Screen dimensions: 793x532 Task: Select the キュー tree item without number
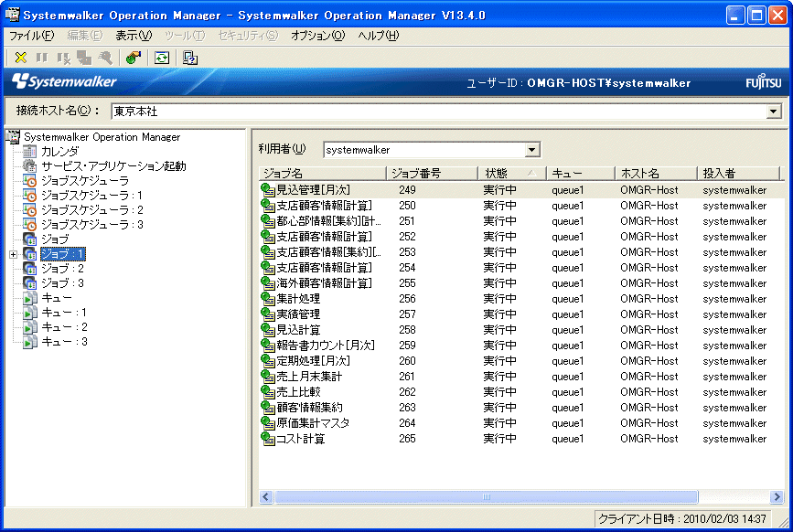(x=57, y=298)
